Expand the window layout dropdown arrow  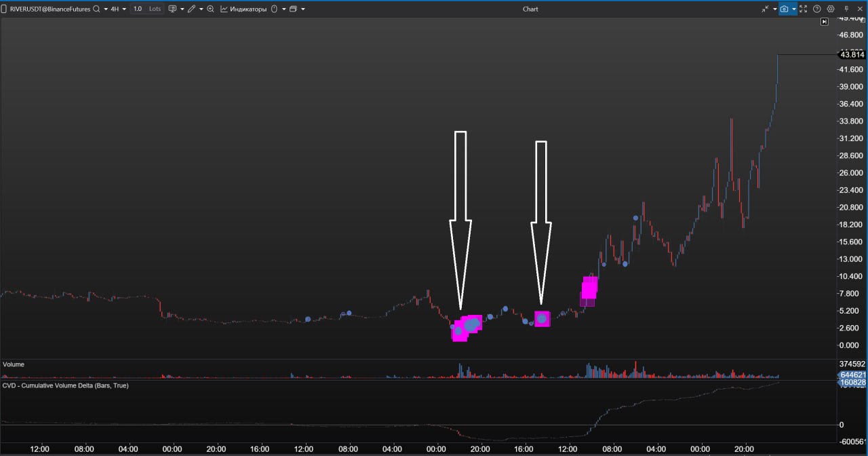tap(302, 9)
